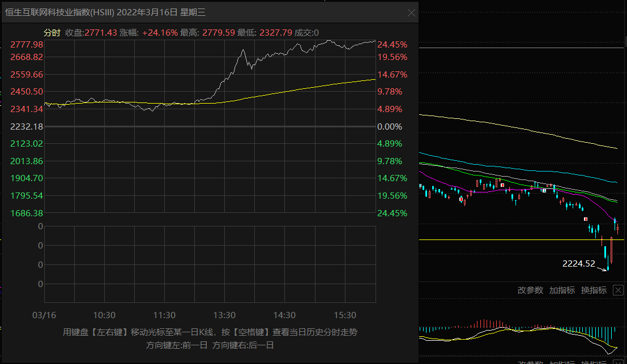
Task: Click hint text 方向键右:后一日
Action: 243,345
